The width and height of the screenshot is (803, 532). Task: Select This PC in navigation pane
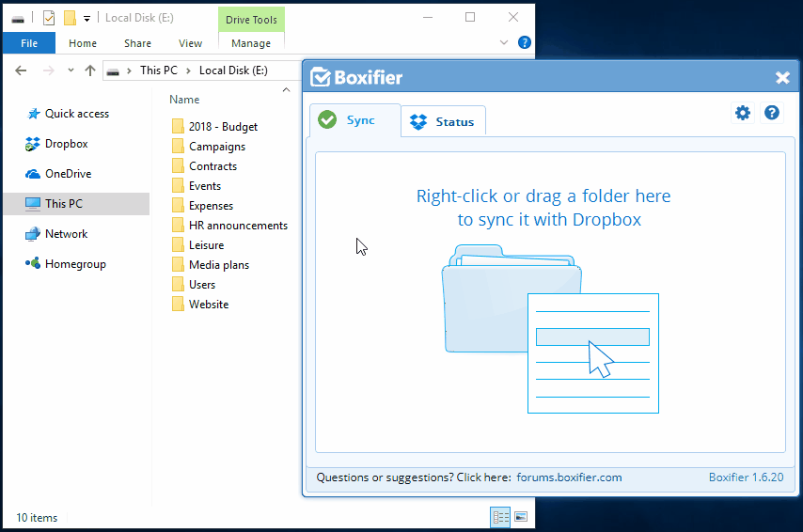76,204
